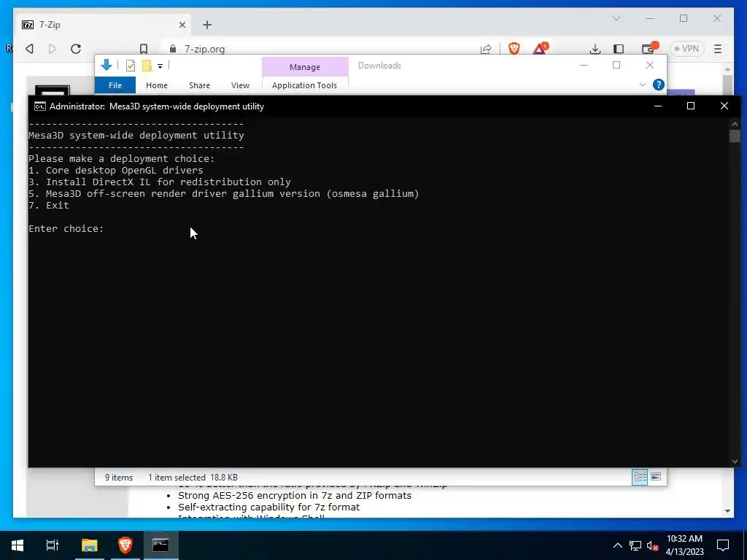The image size is (747, 560).
Task: Click the '5. Mesa3D off-screen render driver' line
Action: click(x=224, y=193)
